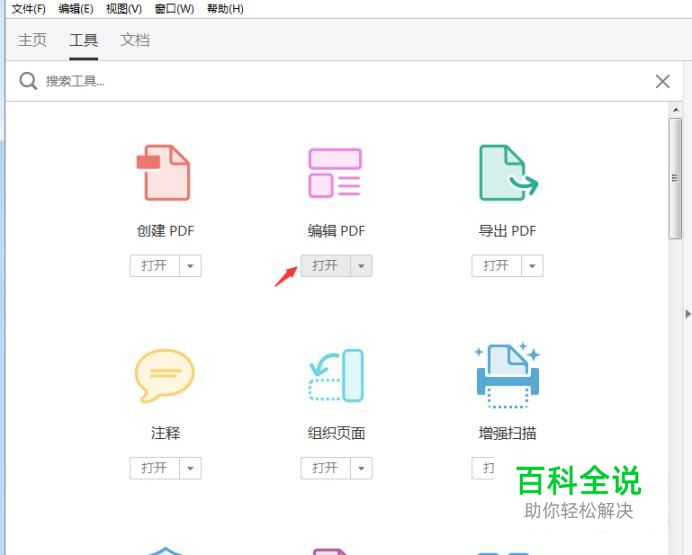Open the 编辑 PDF tool with 打开
Screen dimensions: 692x555
click(x=326, y=266)
